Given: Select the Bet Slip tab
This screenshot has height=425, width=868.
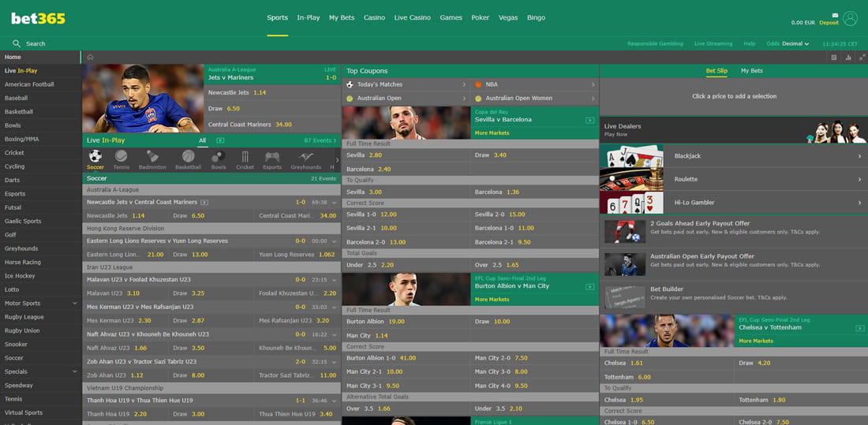Looking at the screenshot, I should click(716, 71).
